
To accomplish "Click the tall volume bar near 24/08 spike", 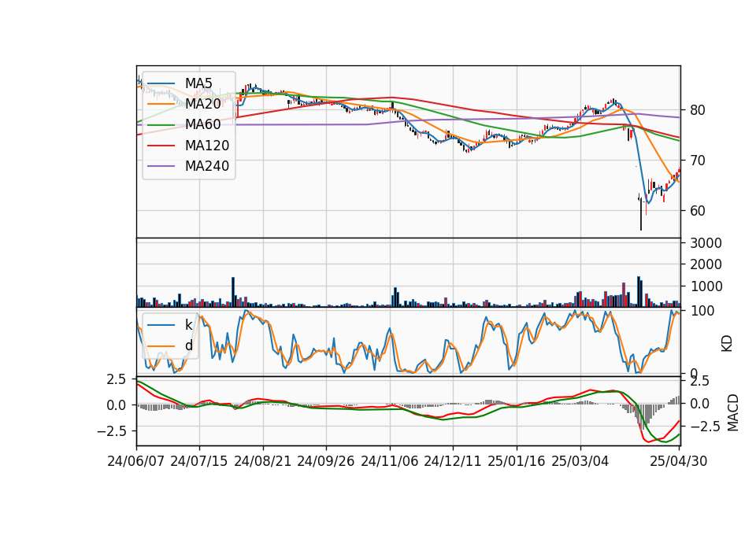I will pyautogui.click(x=233, y=292).
